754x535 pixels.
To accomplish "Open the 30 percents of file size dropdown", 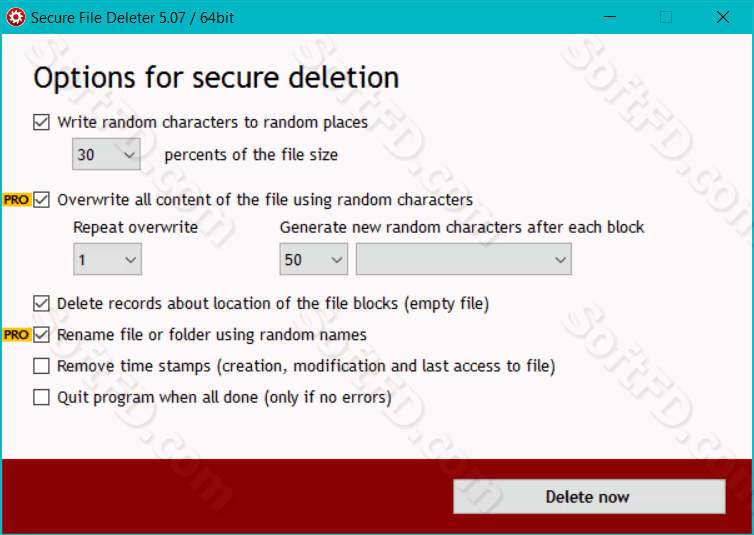I will (x=106, y=154).
